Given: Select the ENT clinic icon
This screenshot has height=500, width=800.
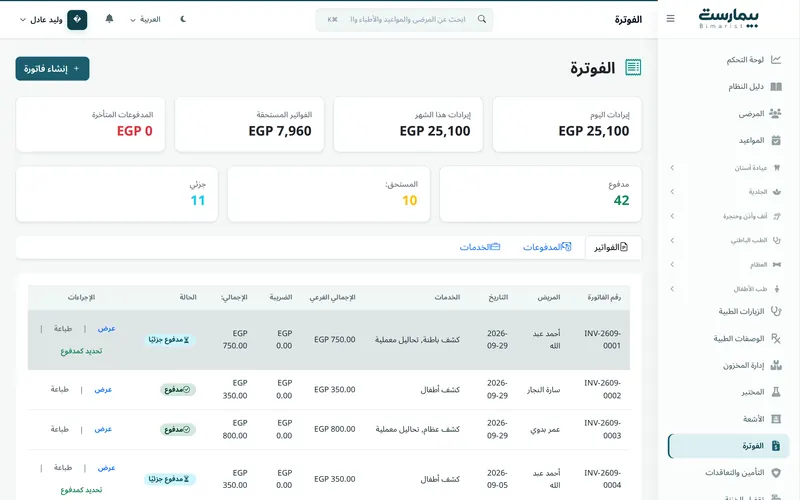Looking at the screenshot, I should (x=777, y=216).
